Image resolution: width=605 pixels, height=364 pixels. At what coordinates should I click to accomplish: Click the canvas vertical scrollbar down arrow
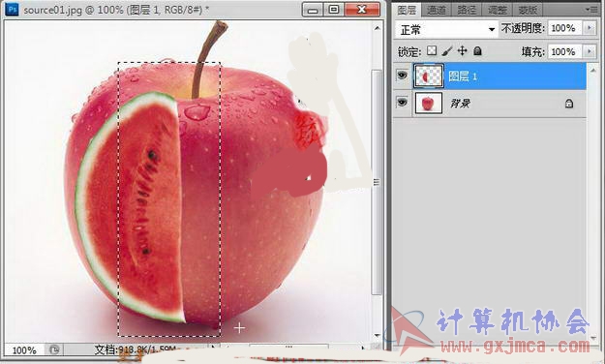click(377, 335)
